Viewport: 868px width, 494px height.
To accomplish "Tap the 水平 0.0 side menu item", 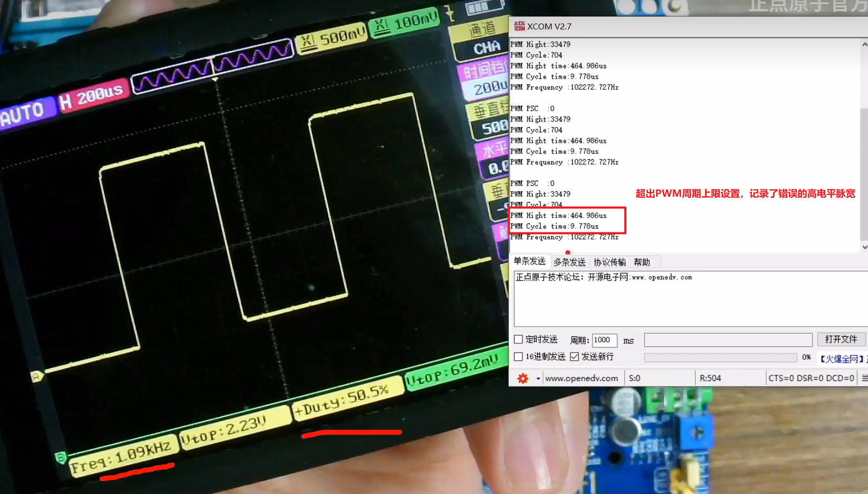I will tap(492, 159).
